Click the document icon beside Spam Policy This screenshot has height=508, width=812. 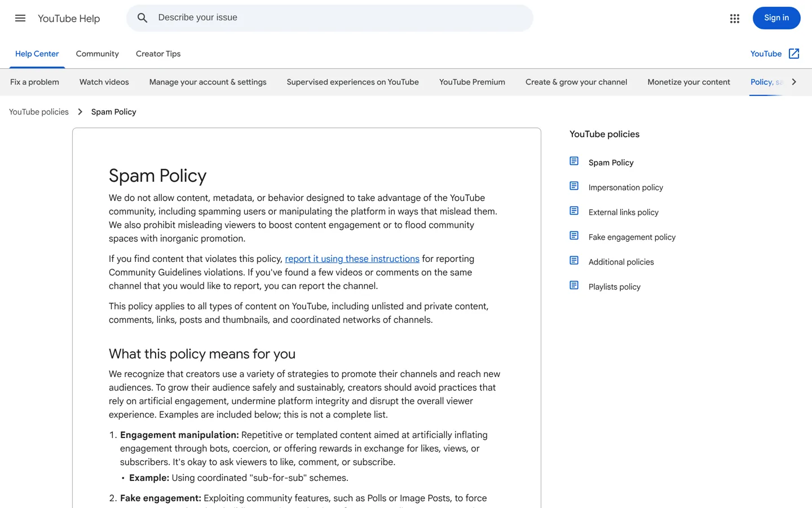pos(574,161)
